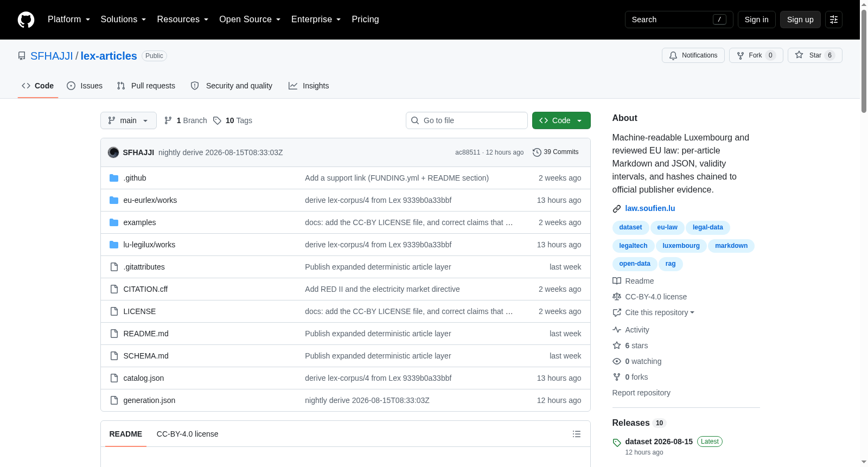Expand the Open Source menu
Viewport: 868px width, 467px height.
coord(250,20)
